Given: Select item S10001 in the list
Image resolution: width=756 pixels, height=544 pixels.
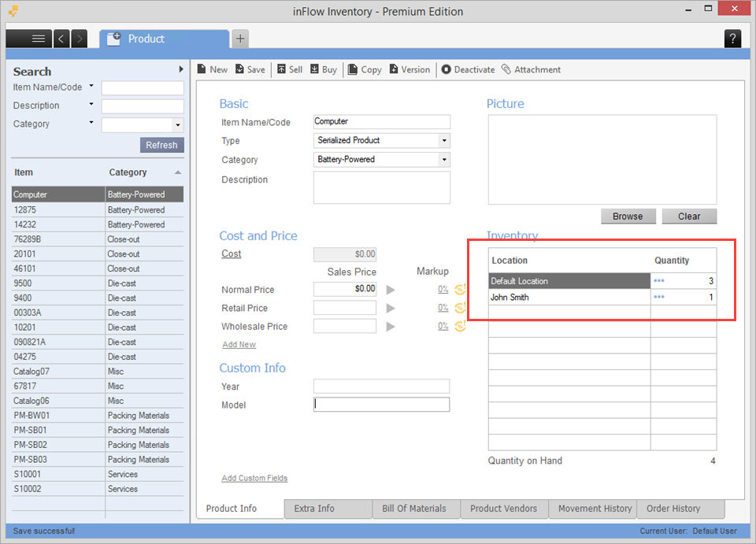Looking at the screenshot, I should click(98, 474).
